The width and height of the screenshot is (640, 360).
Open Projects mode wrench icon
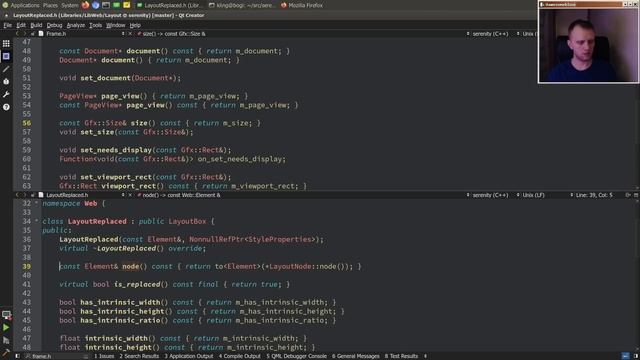6,94
